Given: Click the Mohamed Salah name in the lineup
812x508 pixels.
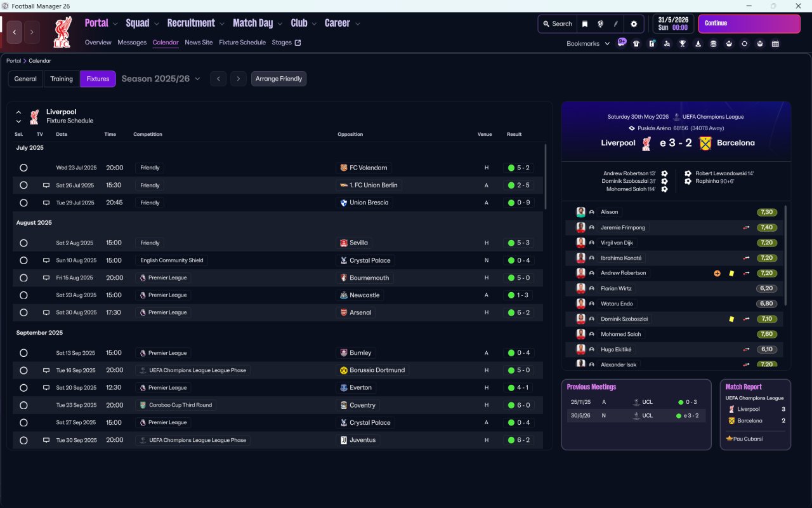Looking at the screenshot, I should [621, 334].
